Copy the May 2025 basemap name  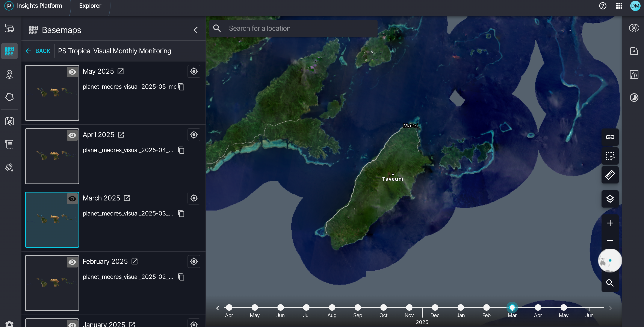(x=181, y=87)
